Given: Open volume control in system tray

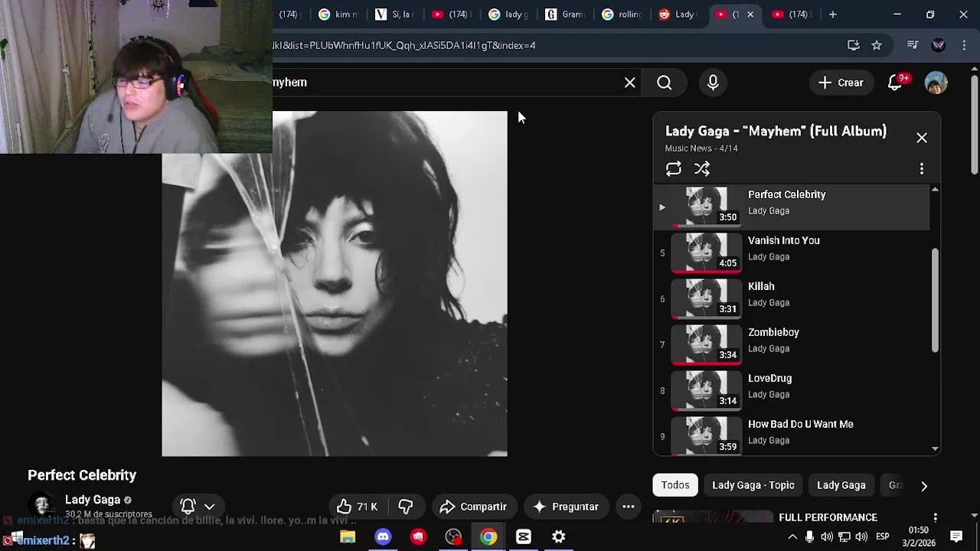Looking at the screenshot, I should 861,537.
